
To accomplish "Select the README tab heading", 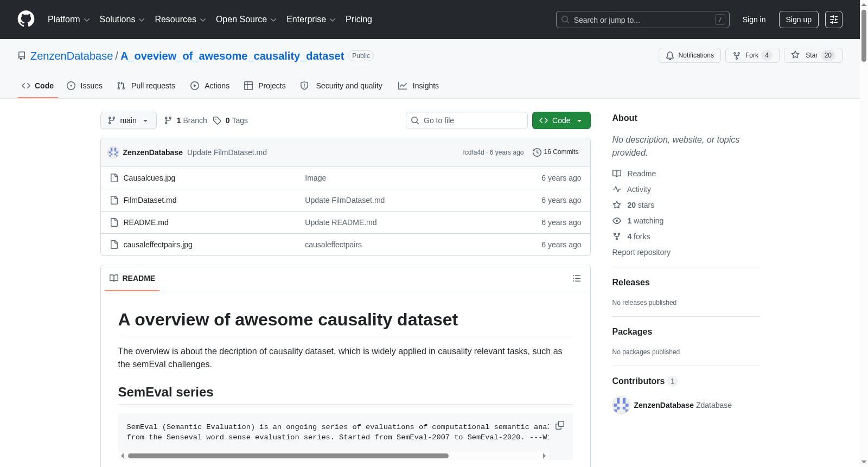I will 132,278.
